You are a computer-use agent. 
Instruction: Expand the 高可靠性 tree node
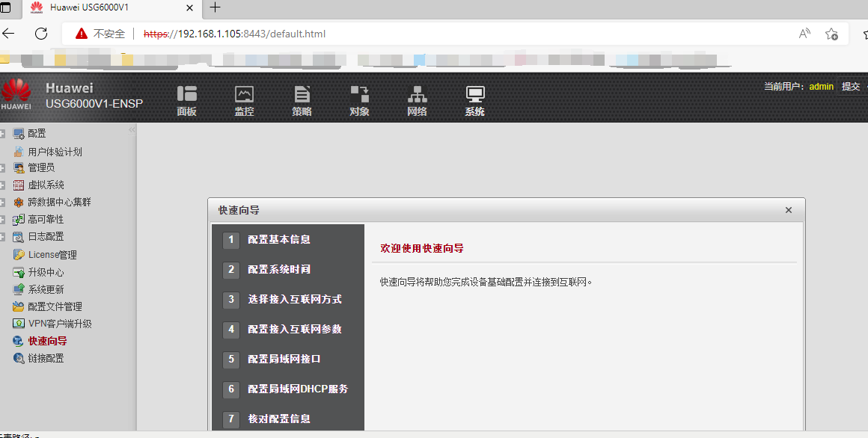[4, 219]
